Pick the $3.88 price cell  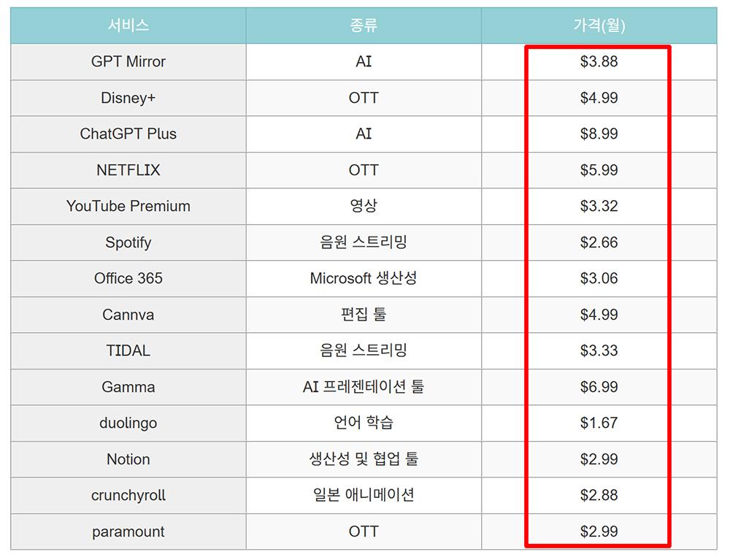coord(599,61)
